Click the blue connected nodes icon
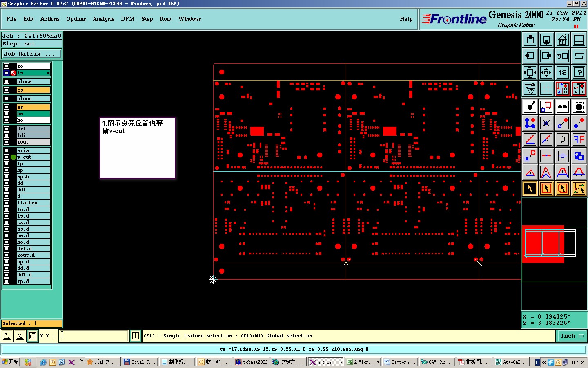Viewport: 588px width, 368px height. pyautogui.click(x=530, y=123)
